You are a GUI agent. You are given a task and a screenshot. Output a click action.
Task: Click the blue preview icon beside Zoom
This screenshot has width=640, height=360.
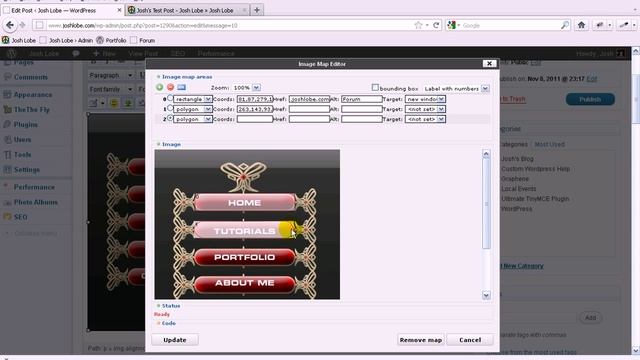pyautogui.click(x=182, y=87)
